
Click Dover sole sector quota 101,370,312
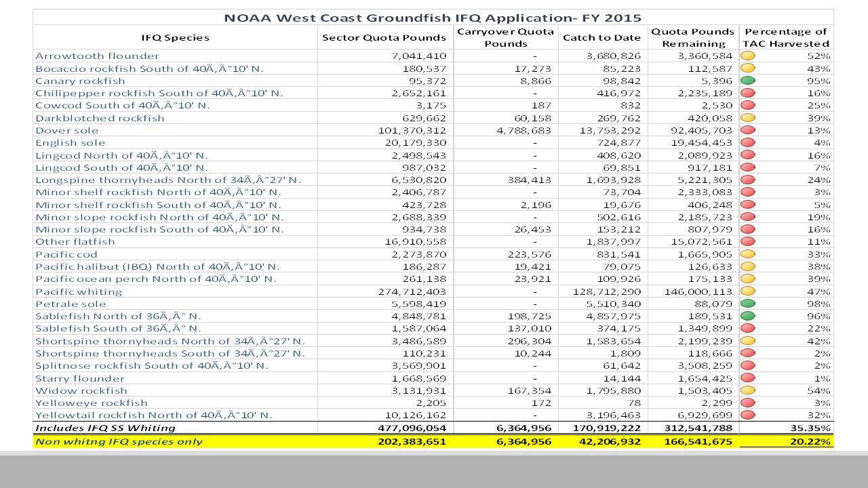[x=412, y=130]
